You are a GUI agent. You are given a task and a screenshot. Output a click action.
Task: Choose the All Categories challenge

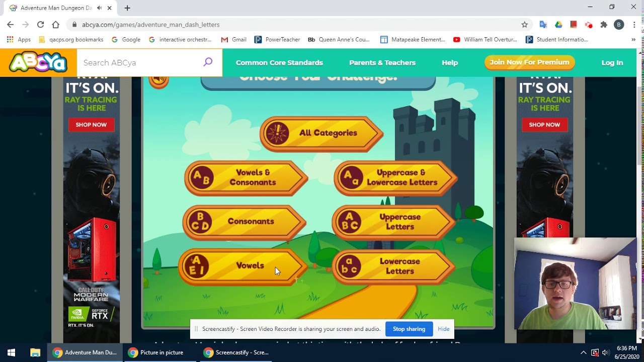click(x=321, y=134)
